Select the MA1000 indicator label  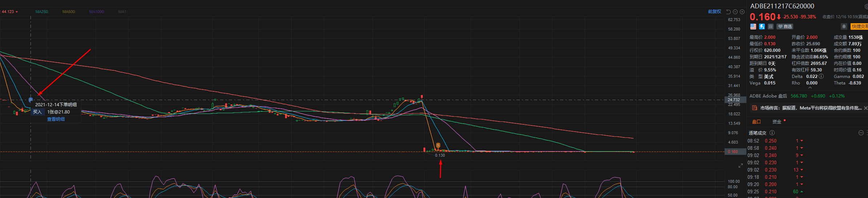tap(97, 12)
